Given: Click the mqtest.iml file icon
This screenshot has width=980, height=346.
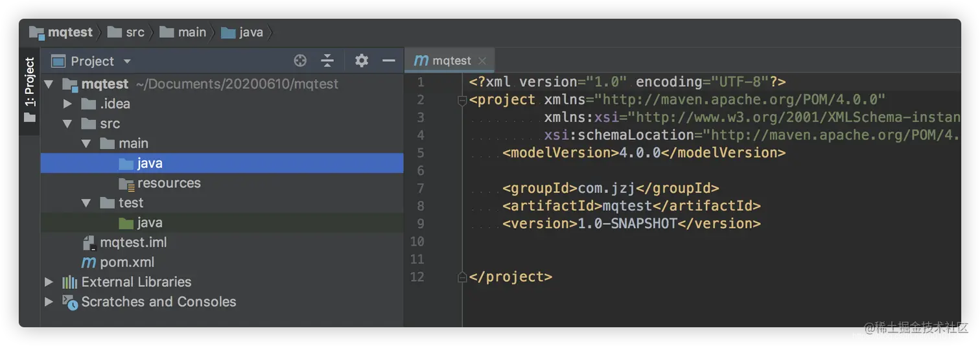Looking at the screenshot, I should [x=89, y=243].
